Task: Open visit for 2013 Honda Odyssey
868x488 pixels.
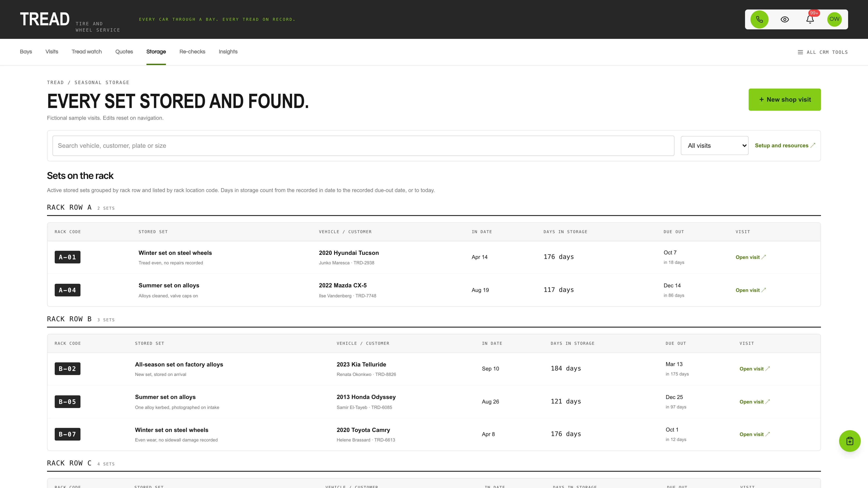Action: coord(755,402)
